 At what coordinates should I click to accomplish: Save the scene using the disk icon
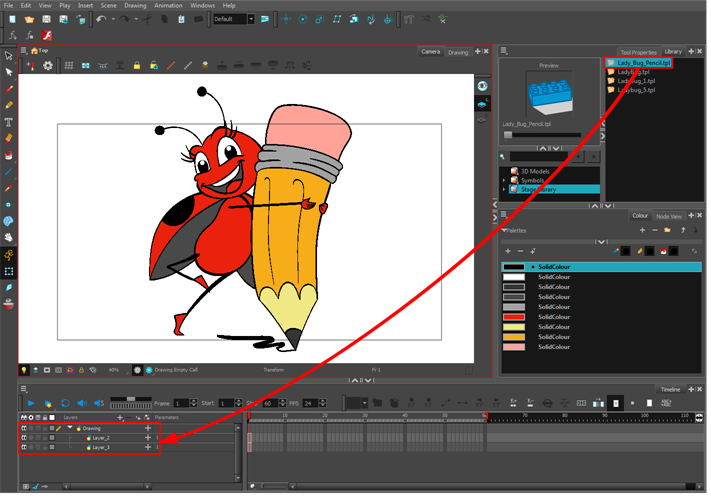pos(46,19)
